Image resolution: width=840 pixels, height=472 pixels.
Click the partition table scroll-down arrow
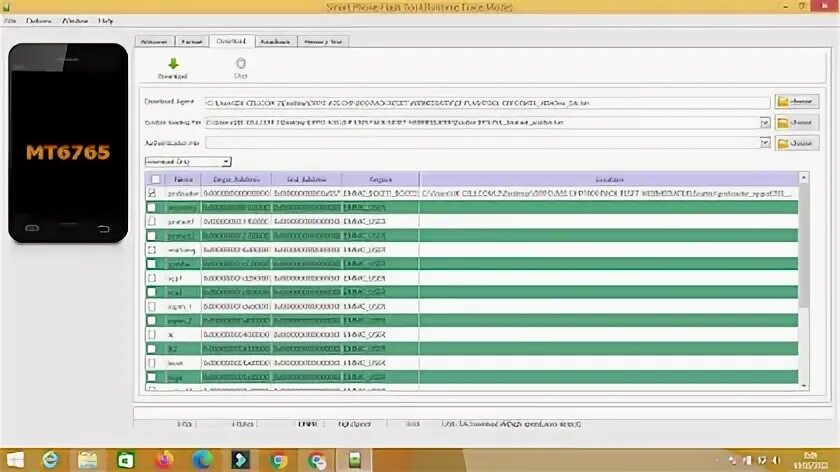pos(804,386)
